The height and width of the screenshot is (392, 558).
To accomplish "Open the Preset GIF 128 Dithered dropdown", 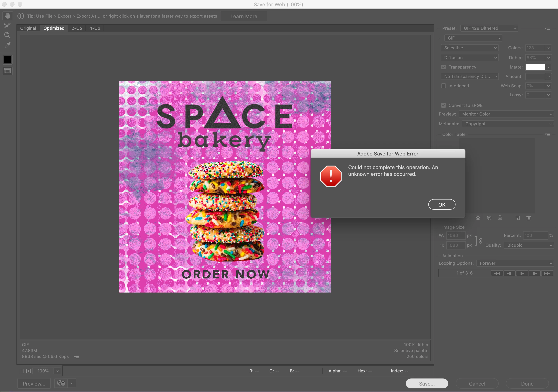I will pos(489,28).
